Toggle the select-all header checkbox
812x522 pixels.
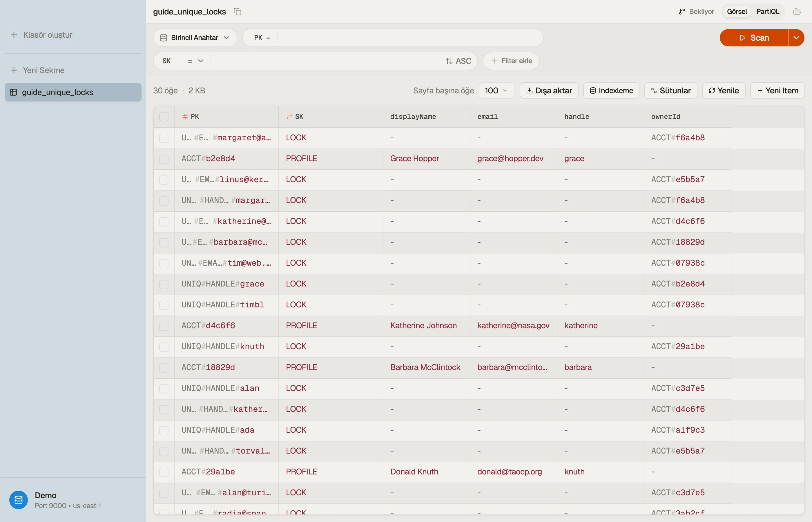pyautogui.click(x=164, y=117)
